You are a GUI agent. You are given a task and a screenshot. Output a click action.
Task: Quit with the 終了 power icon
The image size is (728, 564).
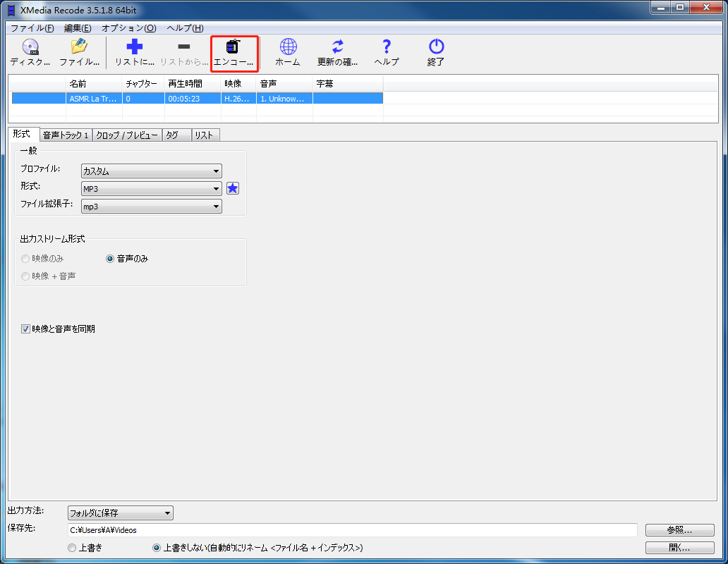coord(436,52)
